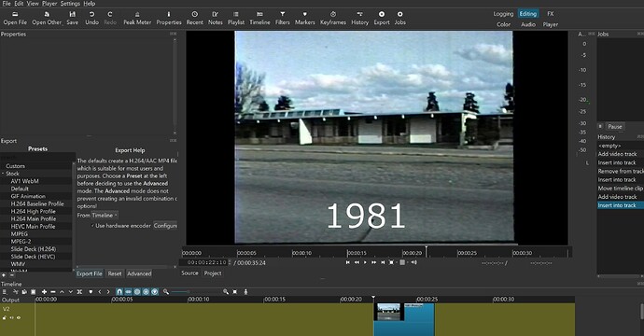Viewport: 644px width, 336px height.
Task: Open the Edit menu
Action: tap(19, 4)
